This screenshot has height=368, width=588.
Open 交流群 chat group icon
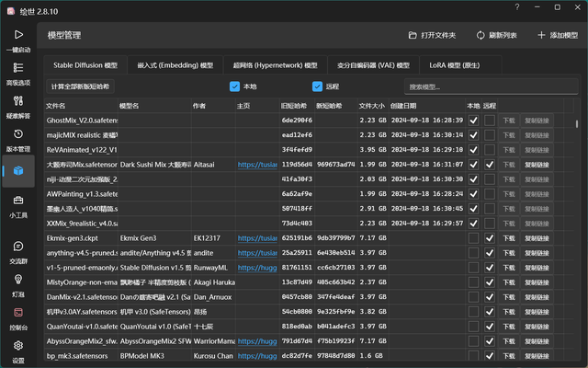tap(18, 250)
